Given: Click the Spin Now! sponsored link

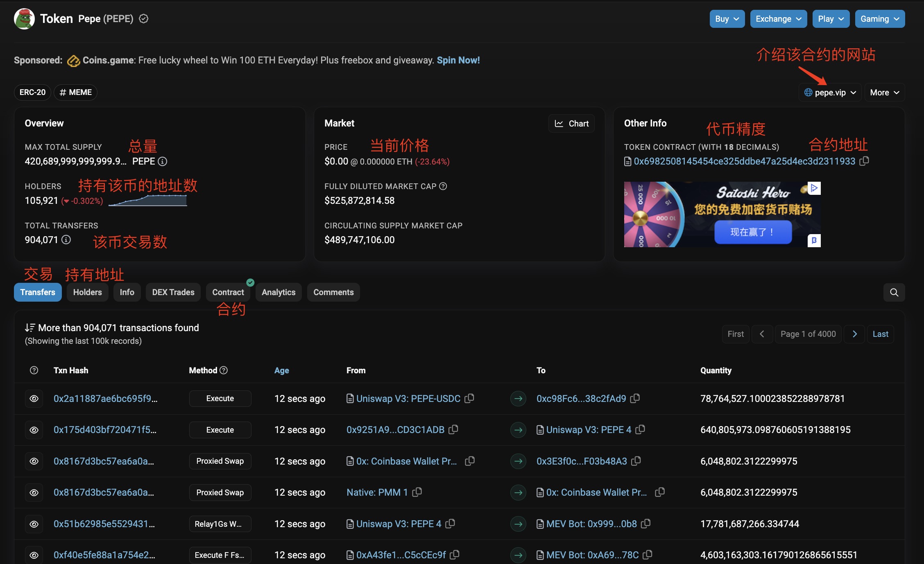Looking at the screenshot, I should coord(458,60).
